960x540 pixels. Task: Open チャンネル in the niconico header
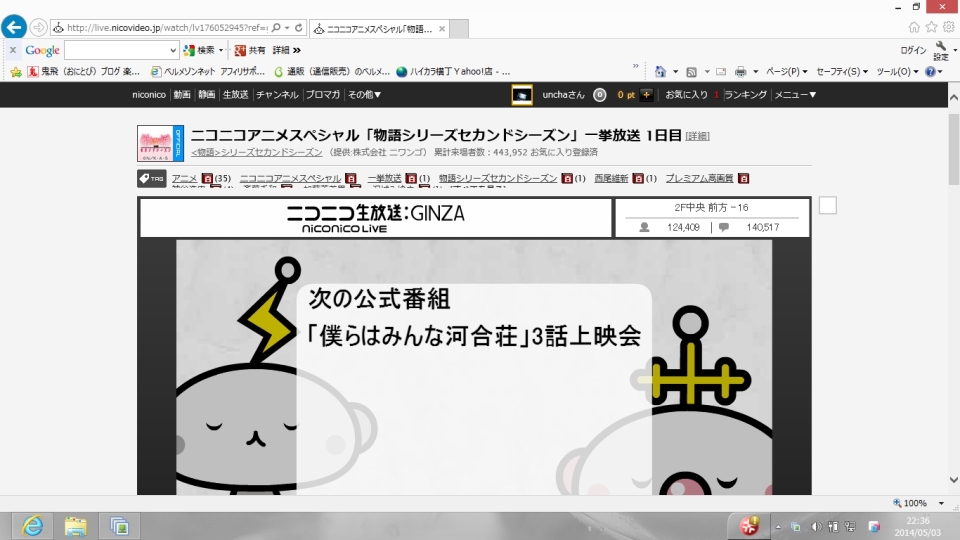pyautogui.click(x=277, y=95)
